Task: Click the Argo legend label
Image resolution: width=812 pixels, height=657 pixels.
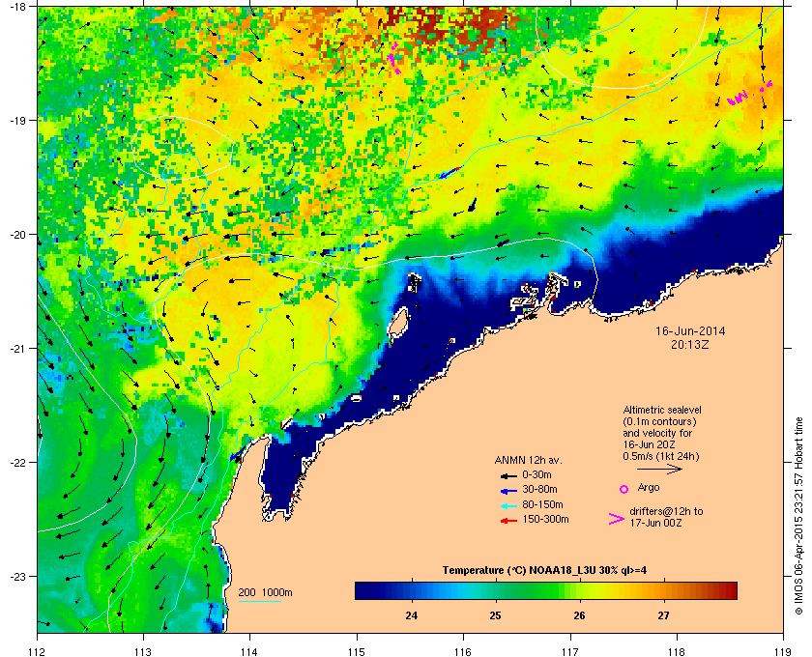Action: pyautogui.click(x=649, y=488)
